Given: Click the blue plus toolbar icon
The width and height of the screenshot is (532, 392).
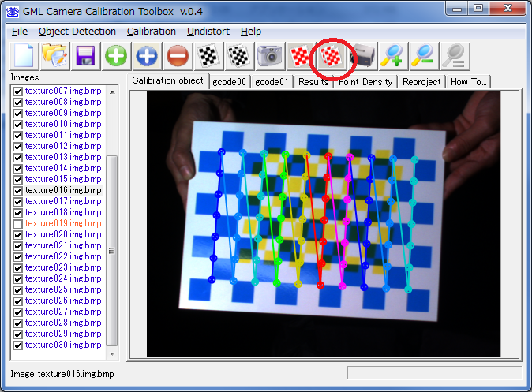Looking at the screenshot, I should point(147,55).
